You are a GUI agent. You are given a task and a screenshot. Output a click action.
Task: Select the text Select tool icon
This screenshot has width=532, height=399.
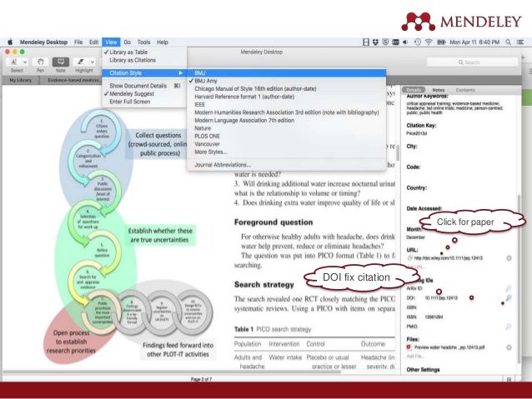pyautogui.click(x=14, y=62)
